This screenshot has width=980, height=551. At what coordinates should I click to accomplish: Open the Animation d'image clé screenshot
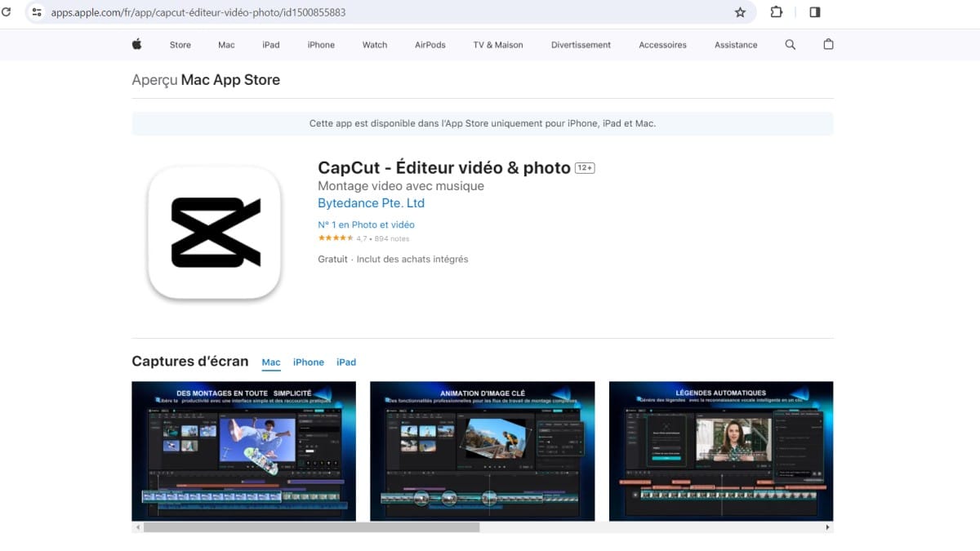click(482, 451)
